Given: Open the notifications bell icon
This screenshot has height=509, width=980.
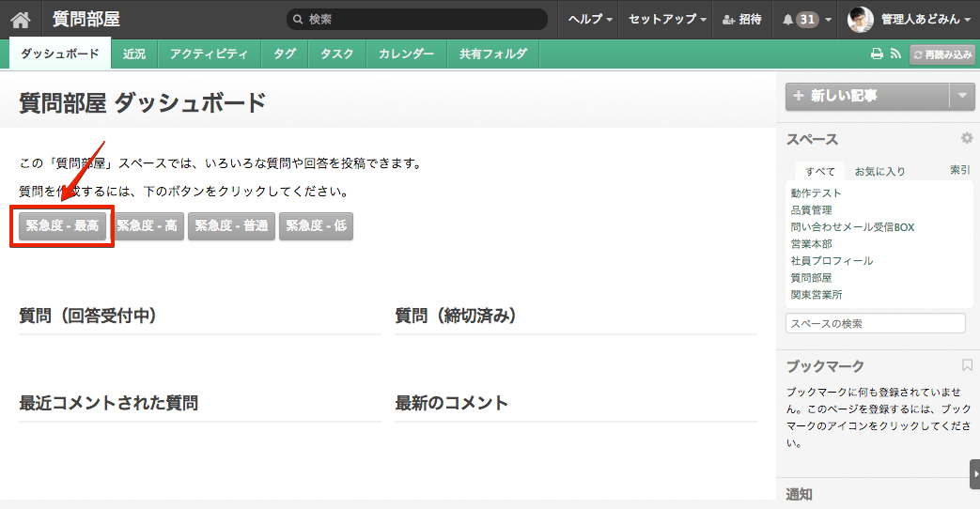Looking at the screenshot, I should coord(787,20).
